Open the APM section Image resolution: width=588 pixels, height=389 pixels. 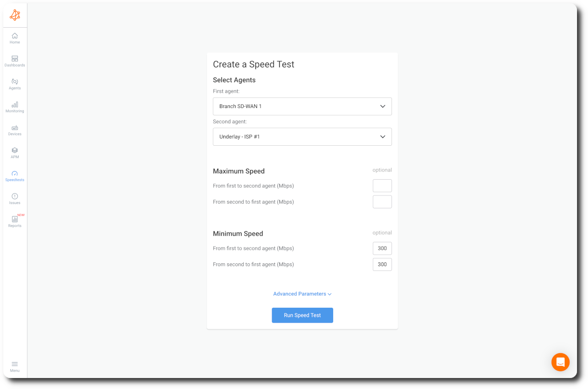(x=15, y=153)
